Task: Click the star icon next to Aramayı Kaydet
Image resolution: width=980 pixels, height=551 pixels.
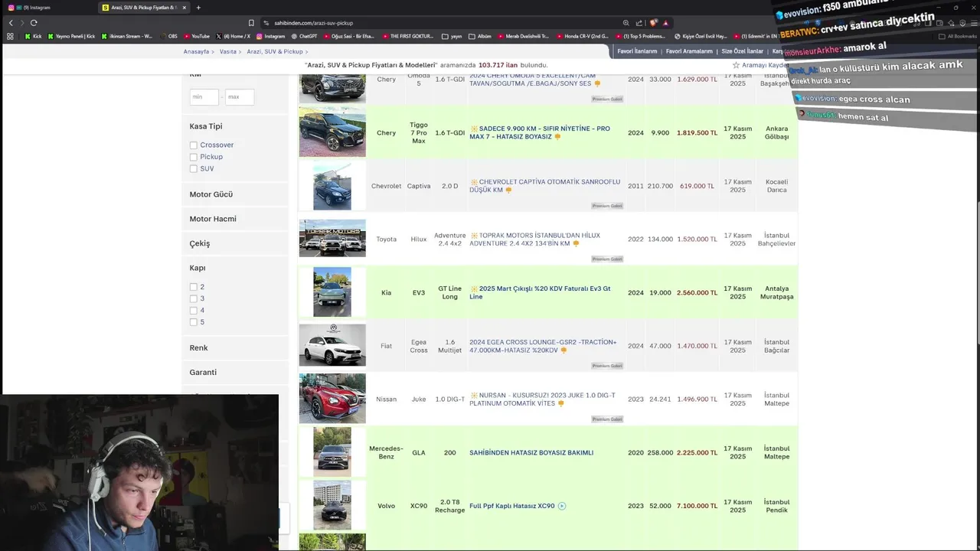Action: (736, 65)
